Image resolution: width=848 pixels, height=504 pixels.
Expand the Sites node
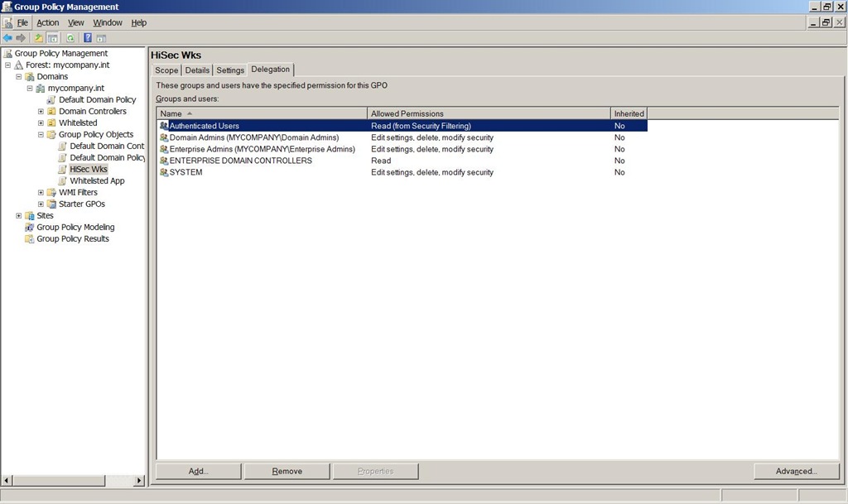click(x=19, y=215)
